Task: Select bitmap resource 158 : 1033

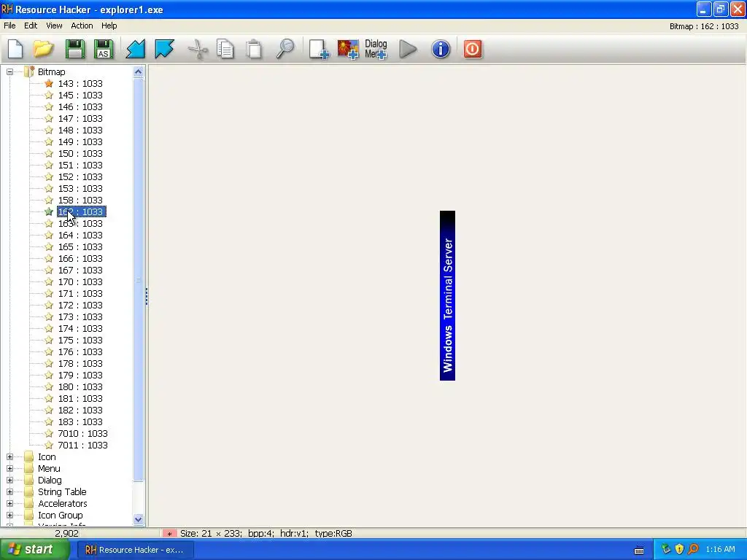Action: [x=80, y=200]
